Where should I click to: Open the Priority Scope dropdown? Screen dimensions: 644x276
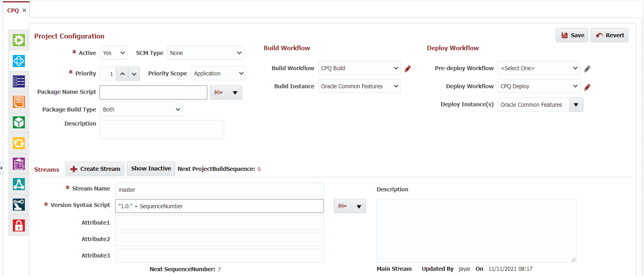coord(218,73)
